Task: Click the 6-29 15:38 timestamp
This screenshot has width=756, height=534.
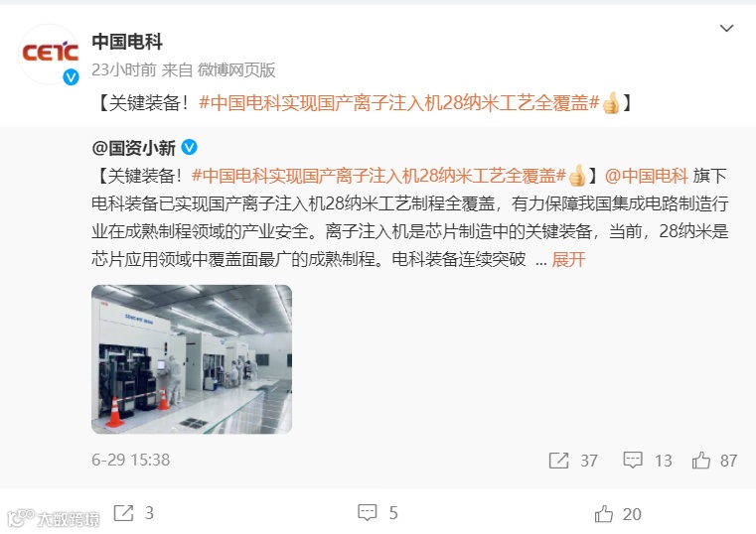Action: (x=131, y=460)
